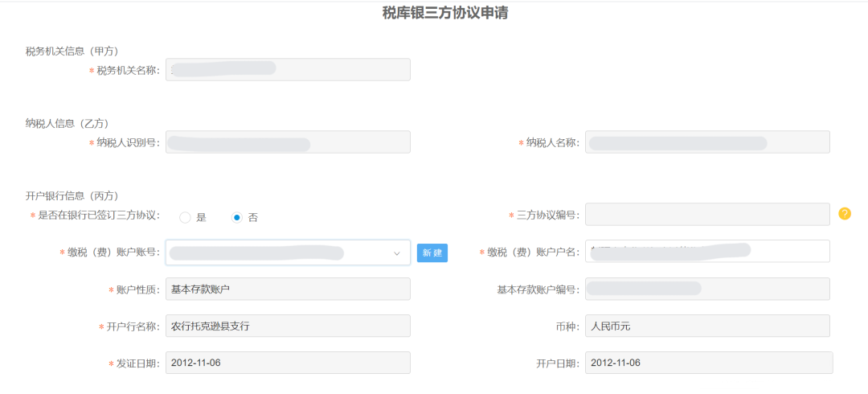This screenshot has height=394, width=868.
Task: Select the 否 radio button
Action: click(237, 218)
